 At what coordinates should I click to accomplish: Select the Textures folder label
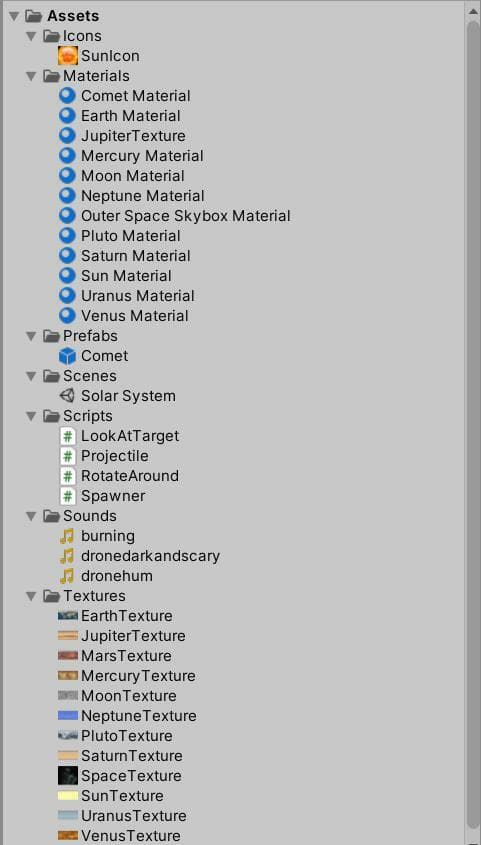point(94,595)
